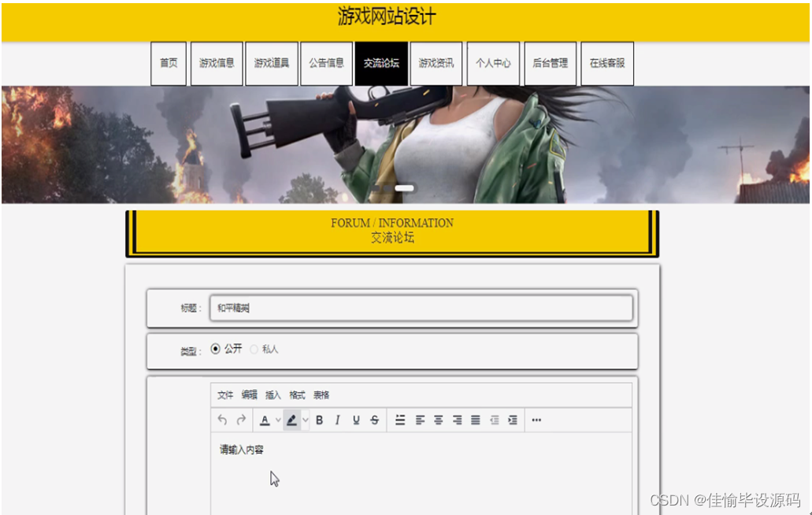Align text left
This screenshot has width=812, height=515.
(420, 420)
